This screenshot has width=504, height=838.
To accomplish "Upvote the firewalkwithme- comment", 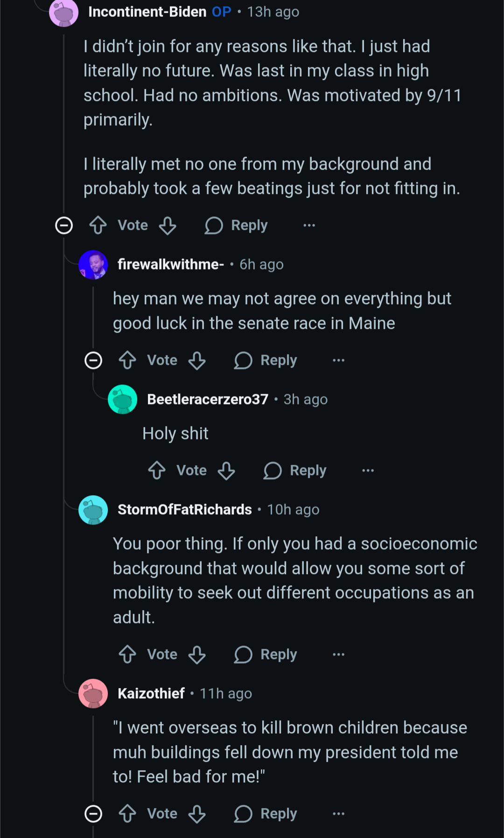I will [x=127, y=360].
